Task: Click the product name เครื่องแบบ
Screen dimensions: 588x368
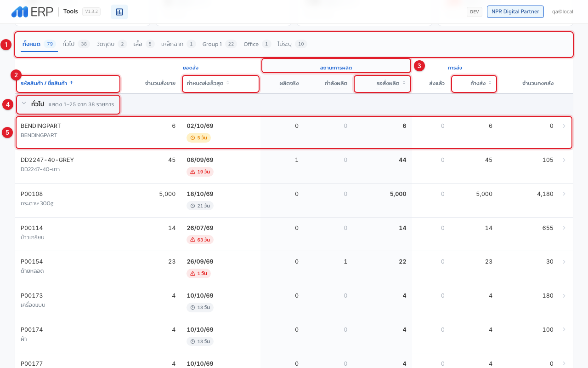Action: coord(33,305)
